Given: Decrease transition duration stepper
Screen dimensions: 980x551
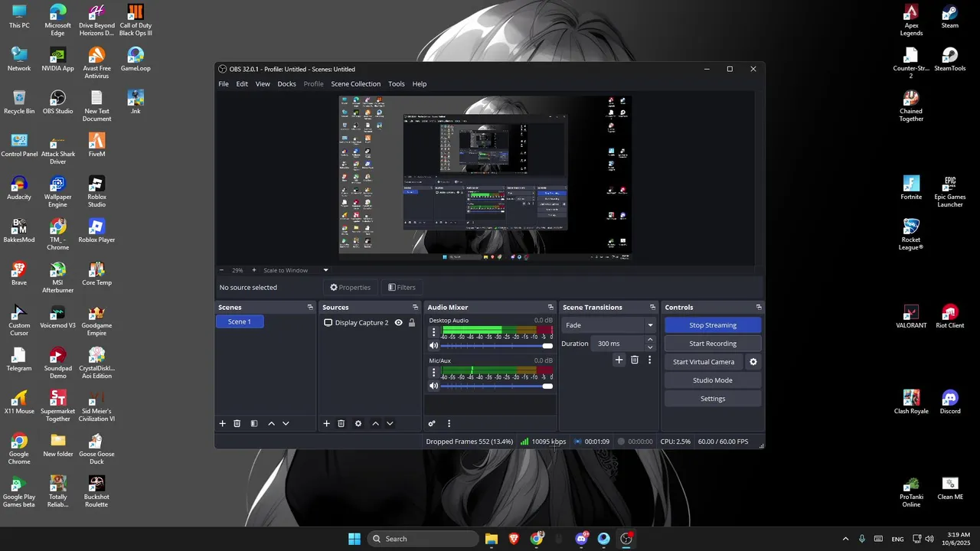Looking at the screenshot, I should (x=650, y=347).
